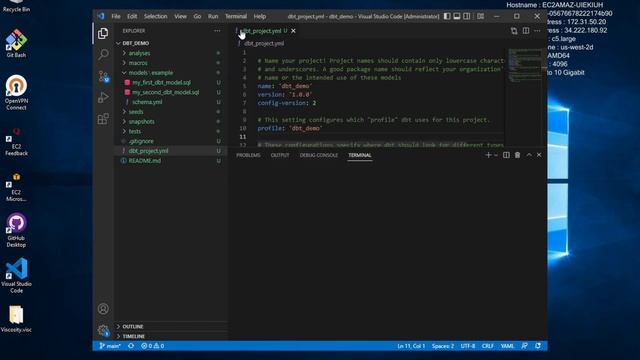Open the Manage gear icon
This screenshot has width=640, height=360.
point(103,330)
